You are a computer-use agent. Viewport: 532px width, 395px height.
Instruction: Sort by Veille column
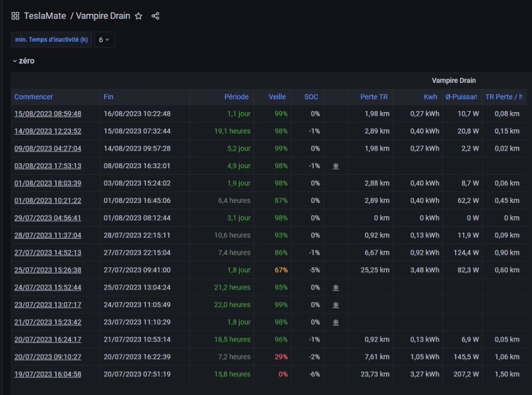[277, 97]
